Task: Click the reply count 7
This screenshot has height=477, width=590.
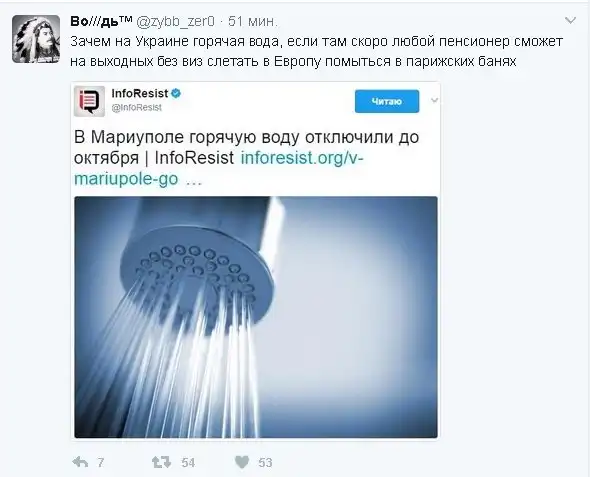Action: click(100, 462)
